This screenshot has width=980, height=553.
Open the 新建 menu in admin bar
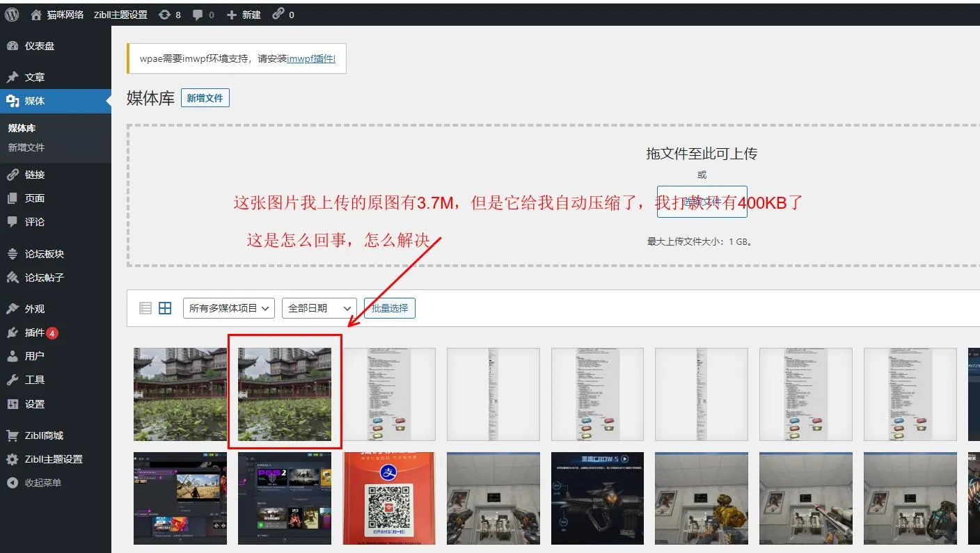[244, 15]
